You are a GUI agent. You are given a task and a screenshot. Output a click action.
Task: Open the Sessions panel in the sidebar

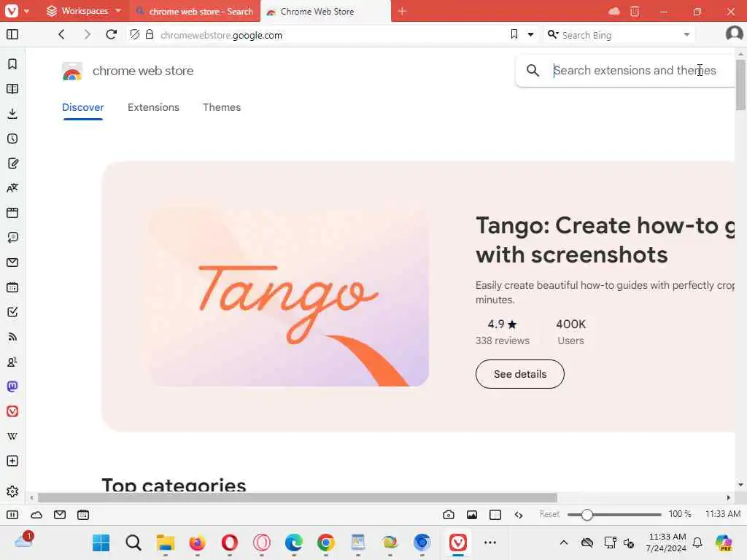point(12,238)
